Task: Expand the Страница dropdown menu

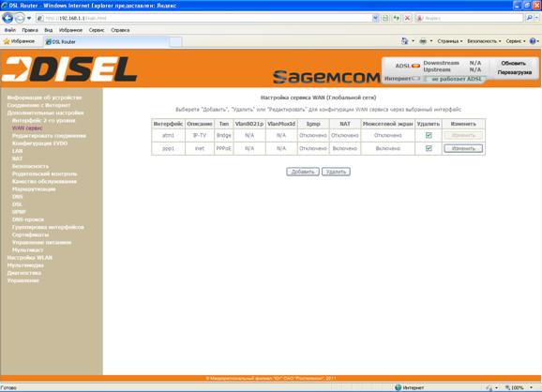Action: tap(450, 41)
